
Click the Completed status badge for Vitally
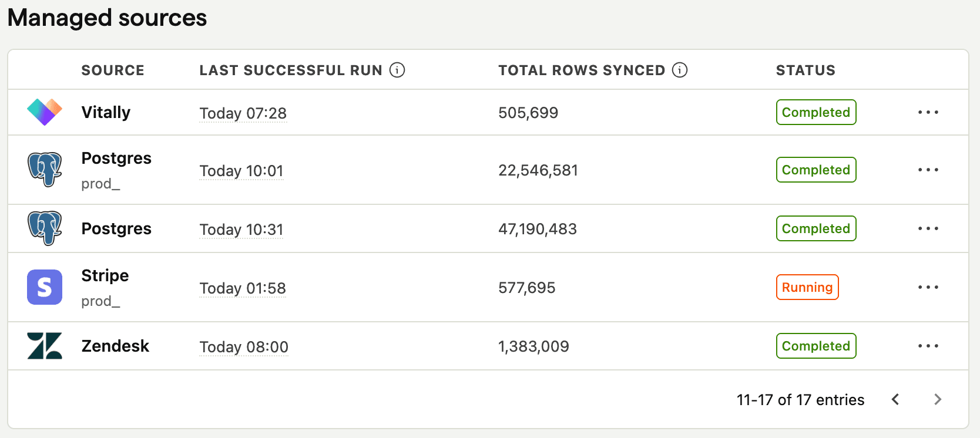click(x=816, y=112)
